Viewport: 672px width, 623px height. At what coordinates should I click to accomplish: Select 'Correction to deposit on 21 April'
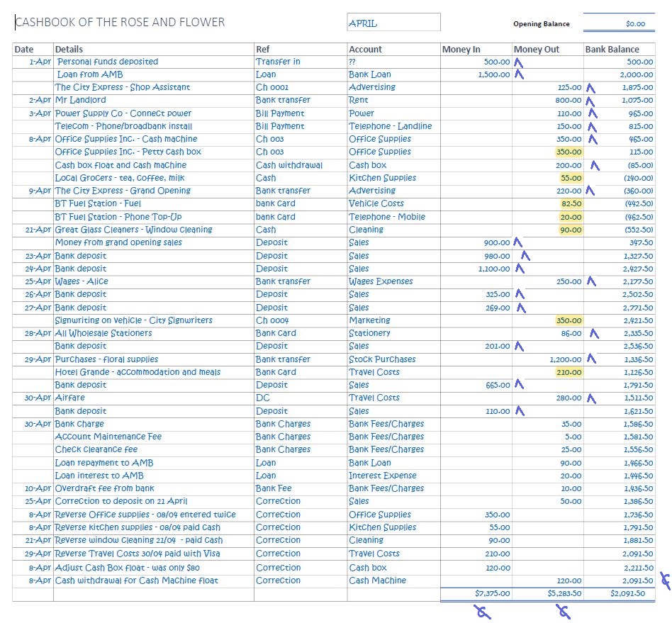point(121,502)
